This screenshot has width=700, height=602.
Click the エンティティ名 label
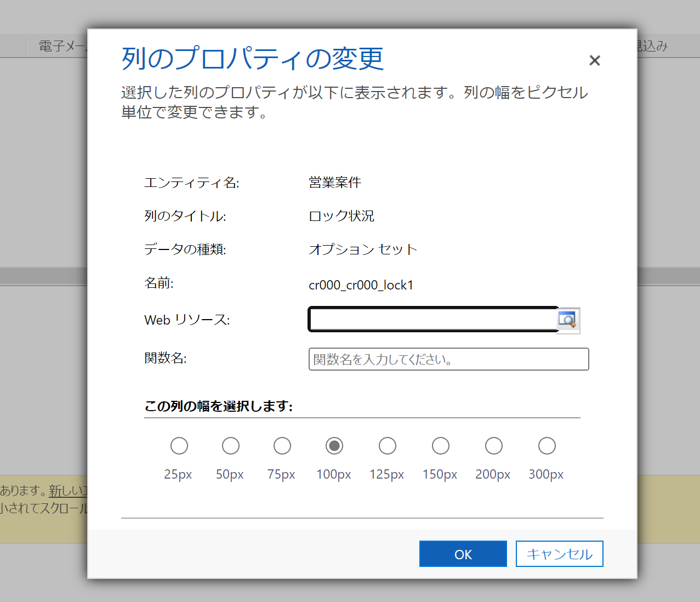point(192,183)
